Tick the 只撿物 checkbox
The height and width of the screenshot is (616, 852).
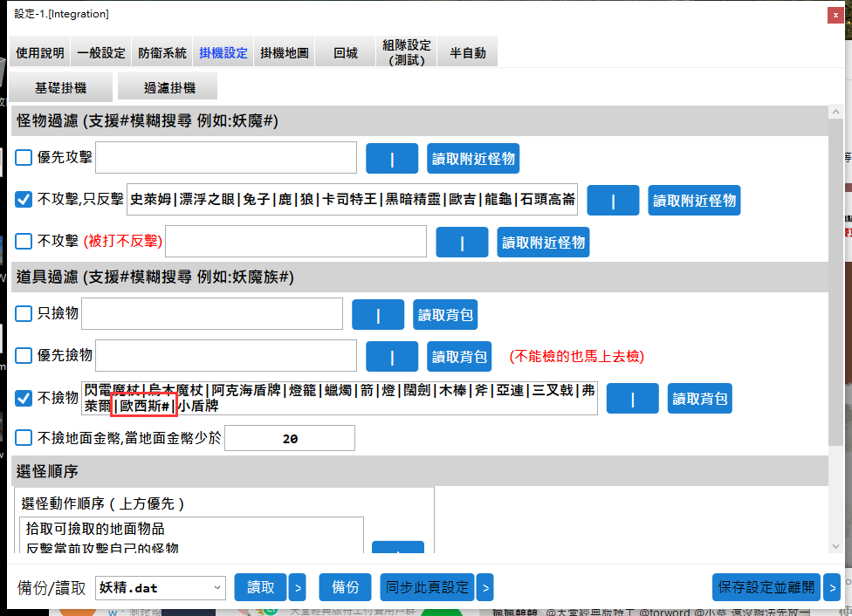tap(24, 313)
